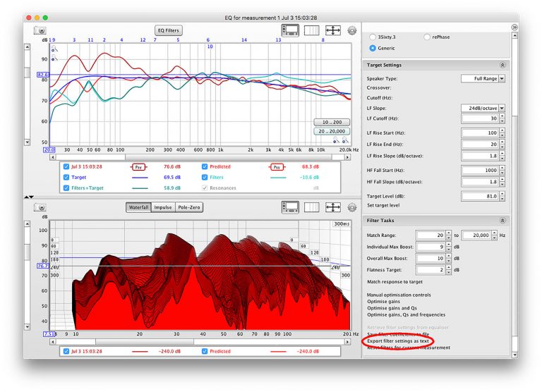Screen dimensions: 542x392
Task: Click the horizontal zoom-out magnifier below 20..20,000
Action: point(336,140)
